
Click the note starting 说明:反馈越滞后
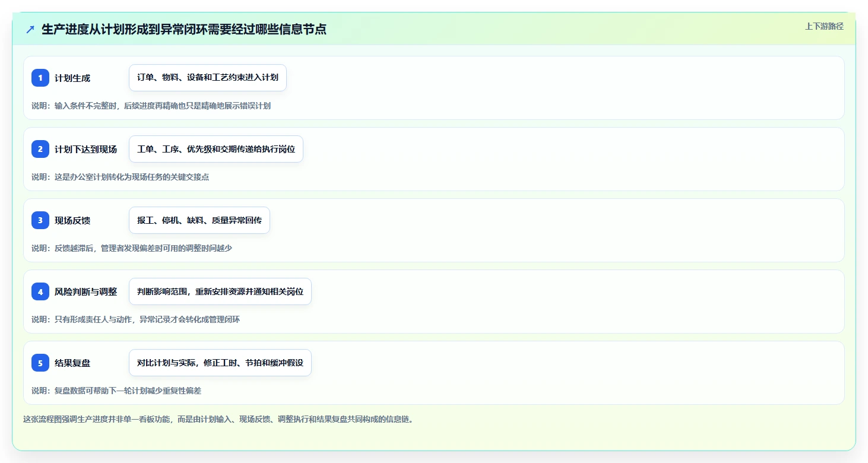click(132, 248)
